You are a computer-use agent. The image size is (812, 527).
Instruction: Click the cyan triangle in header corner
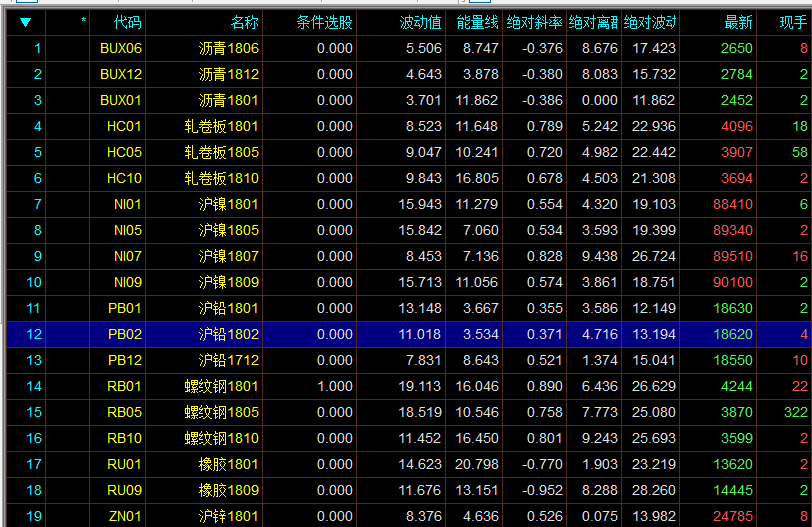(25, 22)
